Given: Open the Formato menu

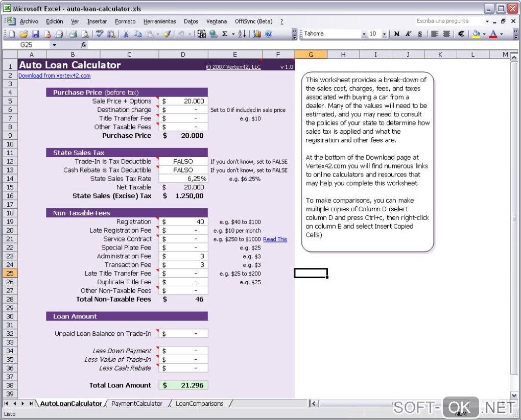Looking at the screenshot, I should [125, 21].
